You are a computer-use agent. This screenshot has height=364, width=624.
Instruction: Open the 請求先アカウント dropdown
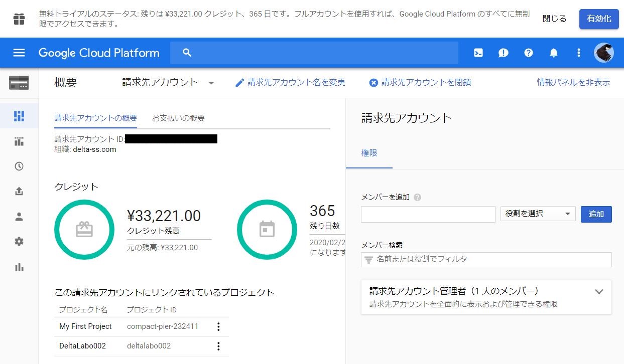[169, 83]
